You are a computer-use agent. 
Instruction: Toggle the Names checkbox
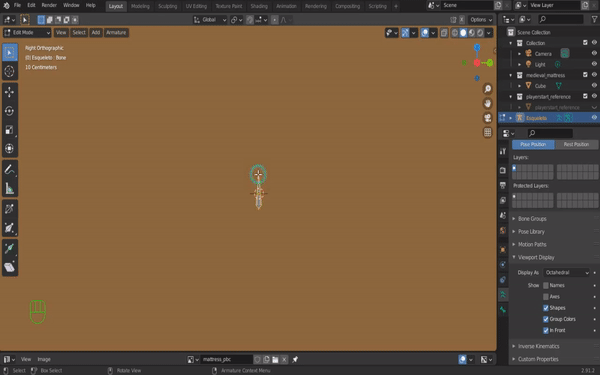tap(546, 285)
